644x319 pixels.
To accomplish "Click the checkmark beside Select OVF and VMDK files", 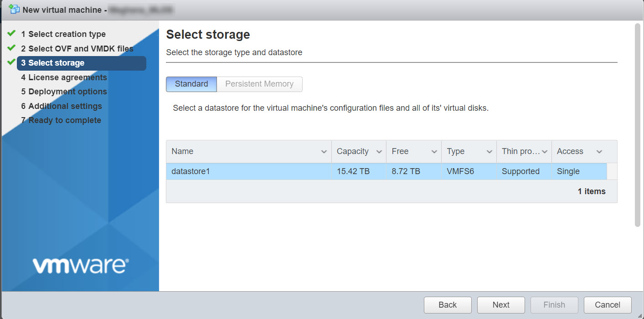I will (12, 48).
